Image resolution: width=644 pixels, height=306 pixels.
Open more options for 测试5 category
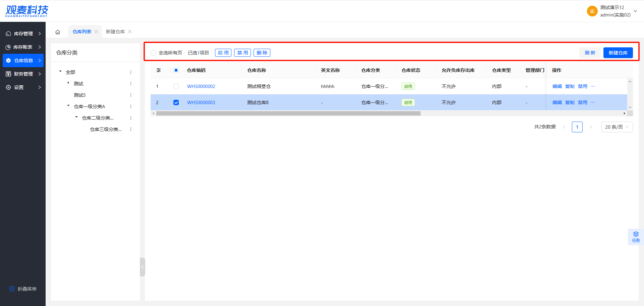(131, 95)
